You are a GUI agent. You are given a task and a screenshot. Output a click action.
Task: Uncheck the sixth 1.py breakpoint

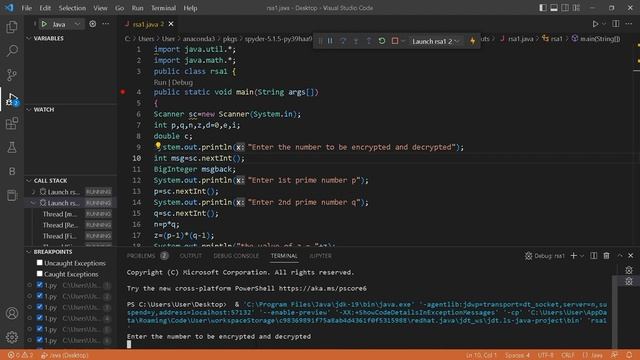coord(40,340)
